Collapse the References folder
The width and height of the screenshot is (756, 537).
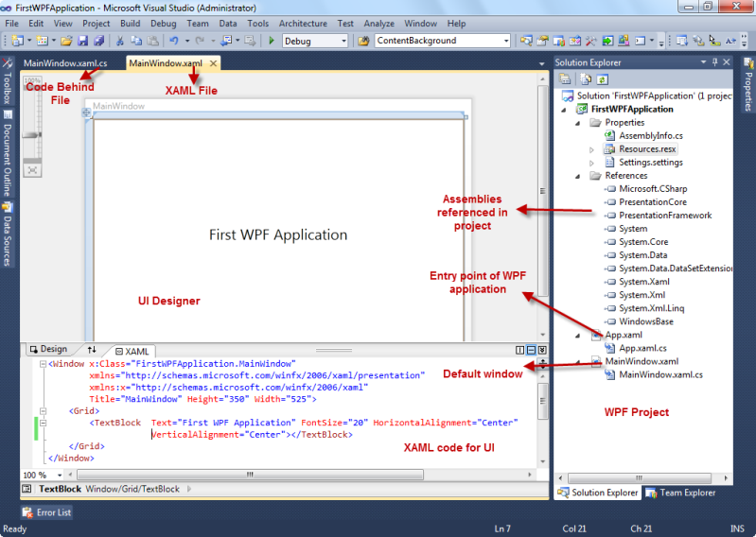pyautogui.click(x=577, y=176)
